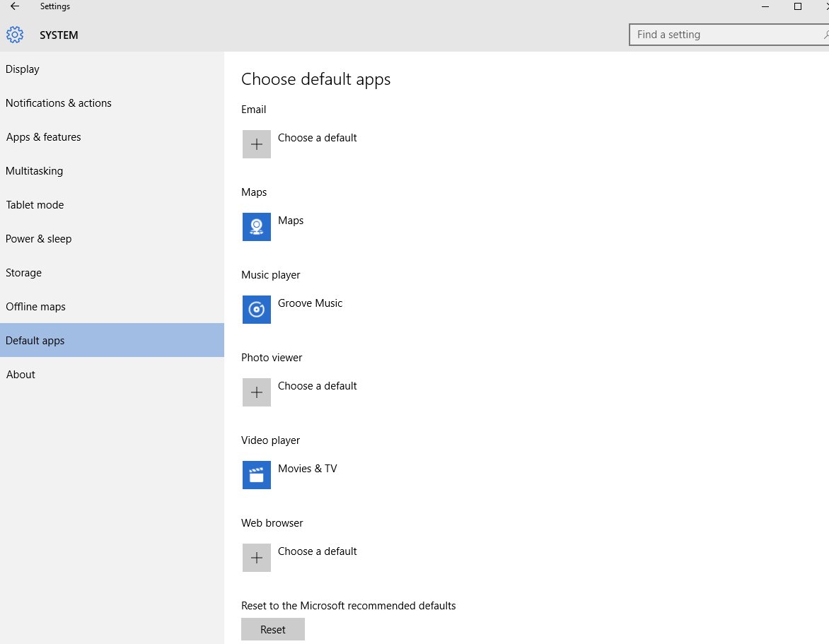This screenshot has height=644, width=829.
Task: Open Multitasking settings
Action: (x=35, y=171)
